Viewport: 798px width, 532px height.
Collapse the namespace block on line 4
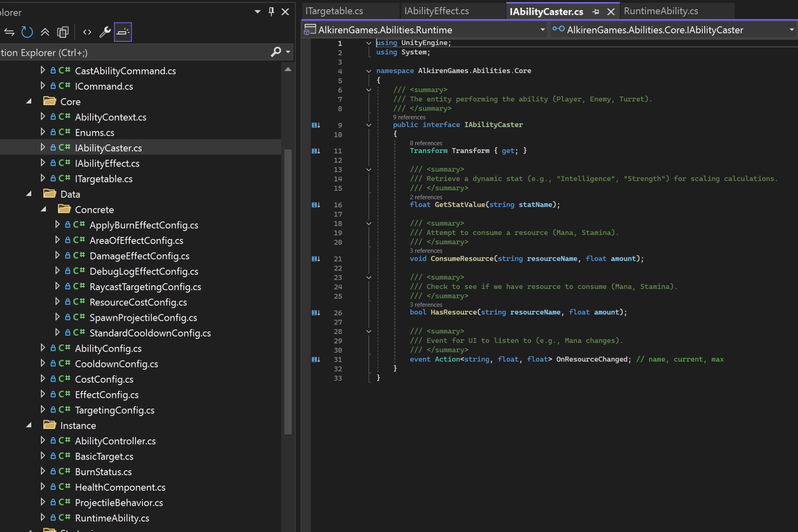click(x=369, y=71)
